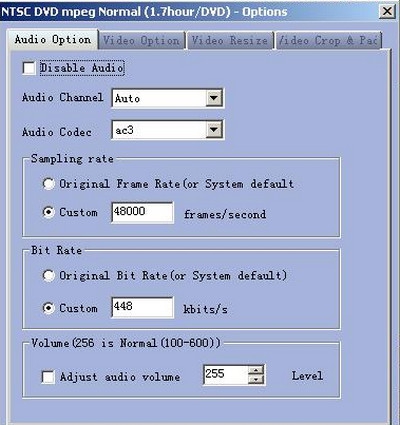Open the Video Resize tab
The height and width of the screenshot is (425, 400).
[x=230, y=40]
